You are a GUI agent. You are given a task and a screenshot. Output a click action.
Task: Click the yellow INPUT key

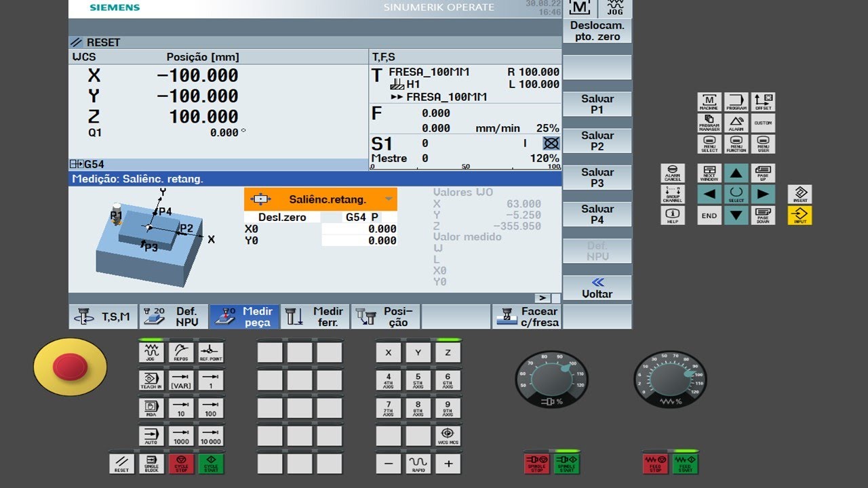point(800,216)
